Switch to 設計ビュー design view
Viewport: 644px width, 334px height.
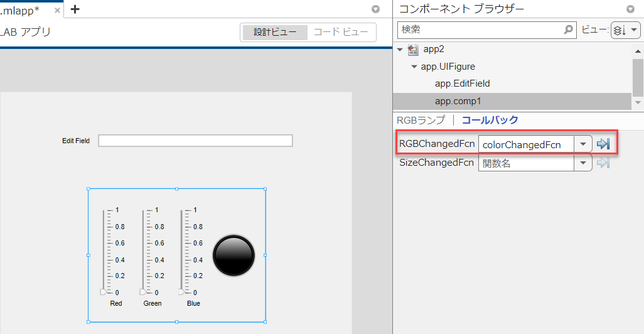[274, 32]
